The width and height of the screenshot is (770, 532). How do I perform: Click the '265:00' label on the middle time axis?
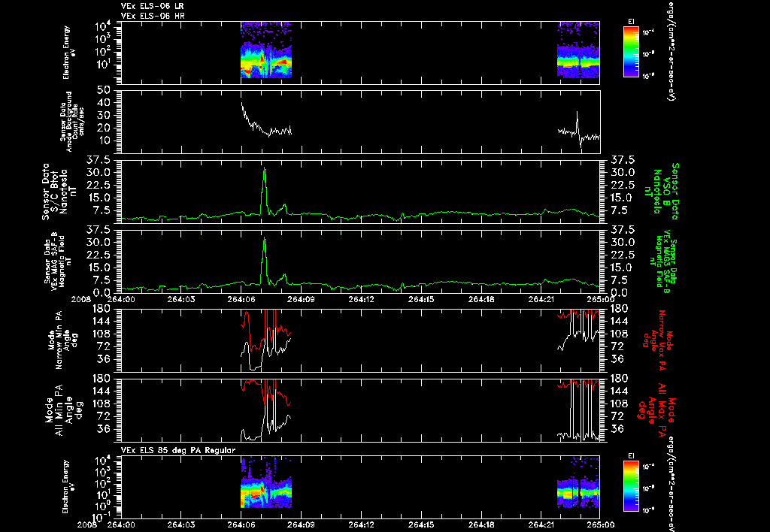click(x=600, y=299)
